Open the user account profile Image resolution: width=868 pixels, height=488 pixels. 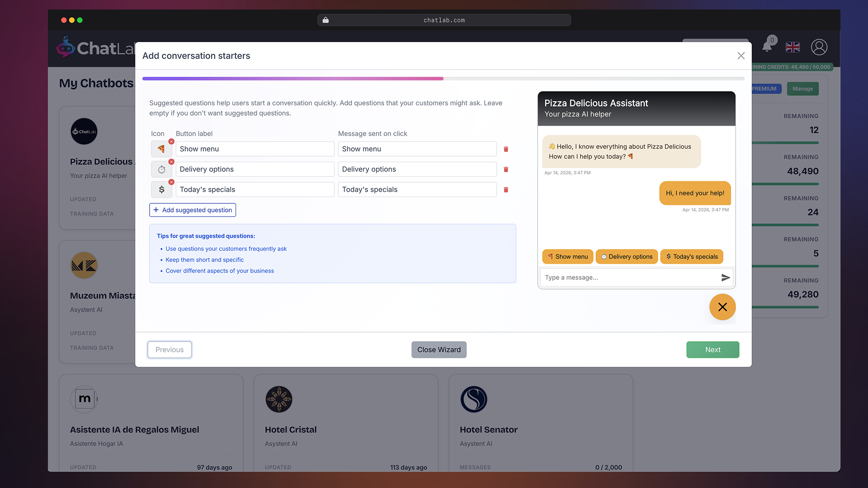click(x=819, y=47)
